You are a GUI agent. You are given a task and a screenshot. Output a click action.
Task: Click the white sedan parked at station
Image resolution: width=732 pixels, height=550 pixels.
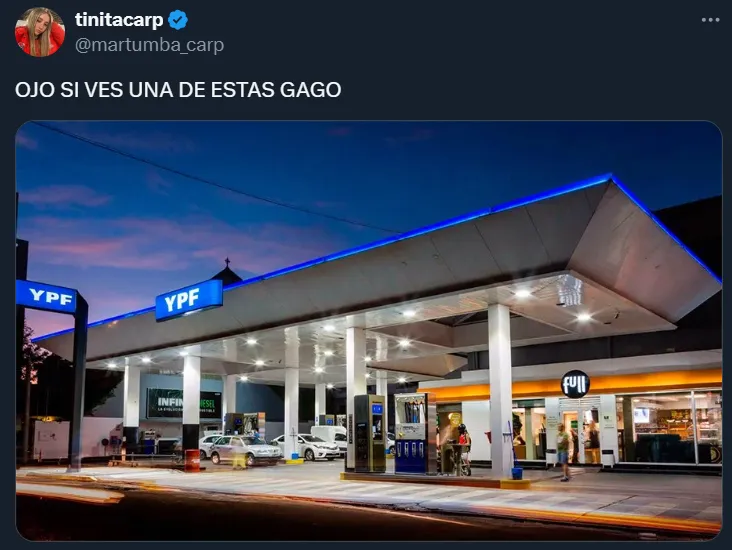pyautogui.click(x=307, y=447)
